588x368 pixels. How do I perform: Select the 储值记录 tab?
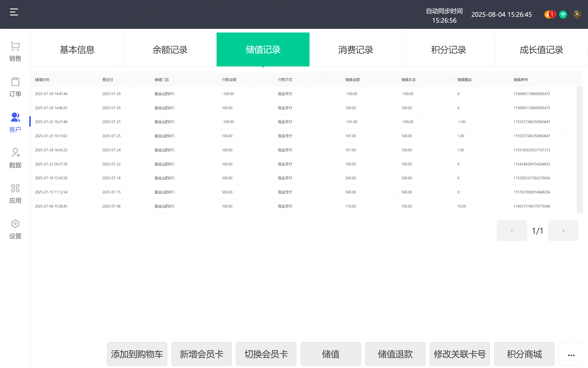(x=263, y=49)
